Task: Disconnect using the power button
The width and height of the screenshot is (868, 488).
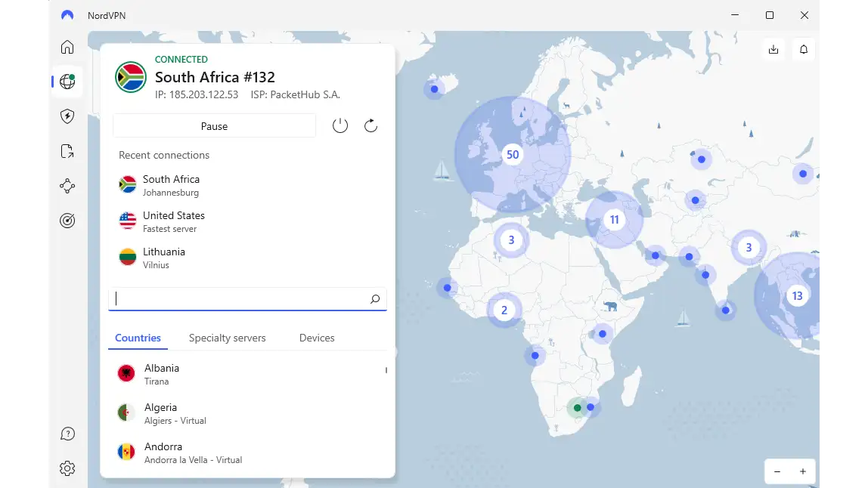Action: click(340, 125)
